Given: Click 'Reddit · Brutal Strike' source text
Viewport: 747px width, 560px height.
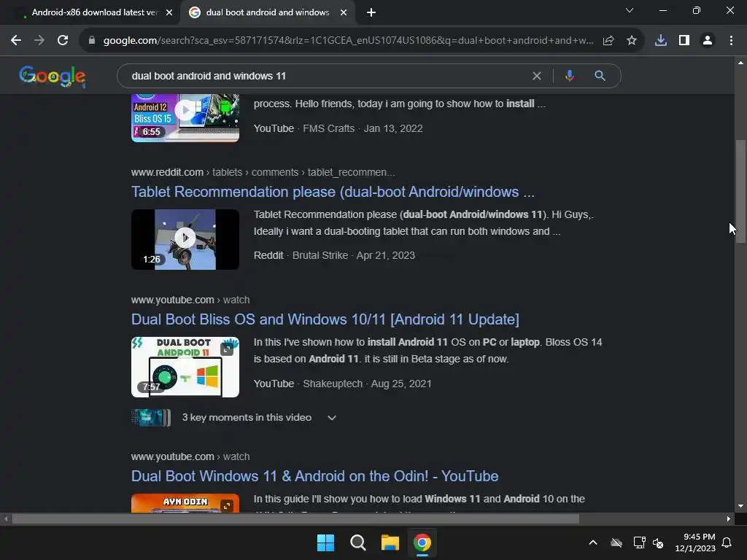Looking at the screenshot, I should click(301, 256).
